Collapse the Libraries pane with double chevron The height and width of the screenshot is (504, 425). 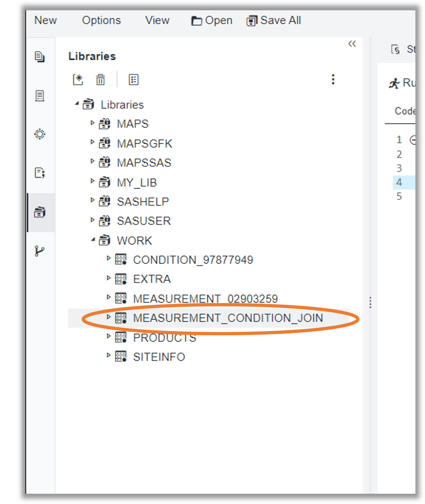click(352, 44)
